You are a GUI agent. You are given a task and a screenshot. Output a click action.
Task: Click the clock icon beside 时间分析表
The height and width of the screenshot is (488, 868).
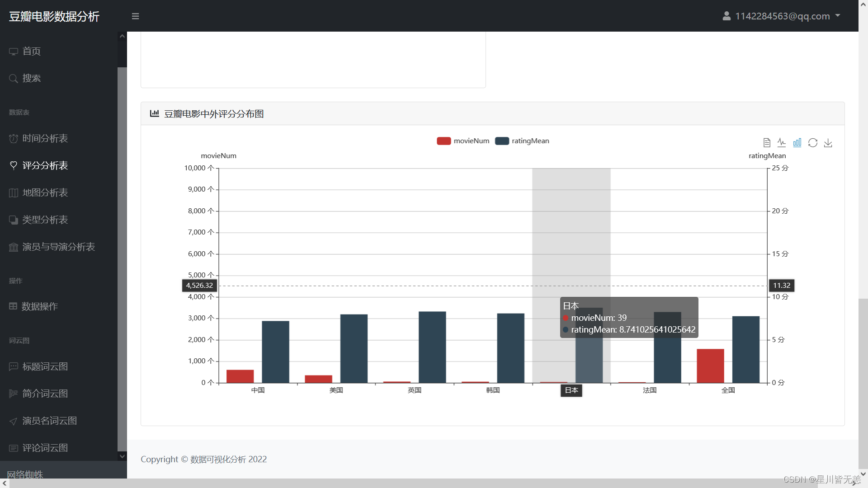(x=14, y=139)
